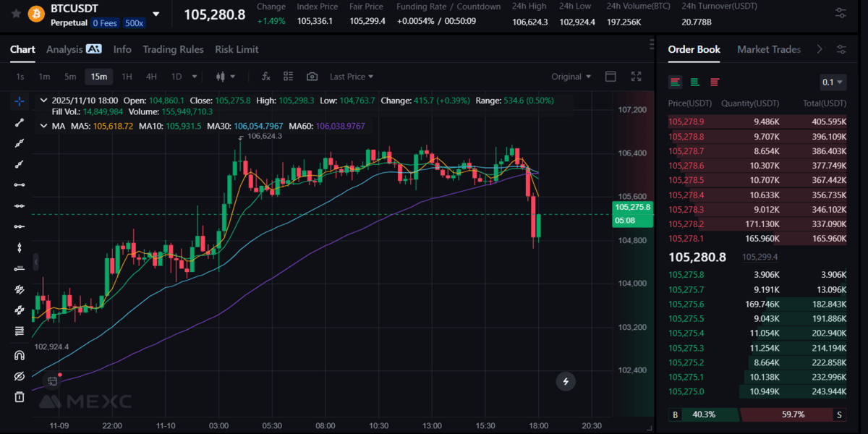Select the magnet mode tool
The width and height of the screenshot is (868, 434).
tap(19, 354)
